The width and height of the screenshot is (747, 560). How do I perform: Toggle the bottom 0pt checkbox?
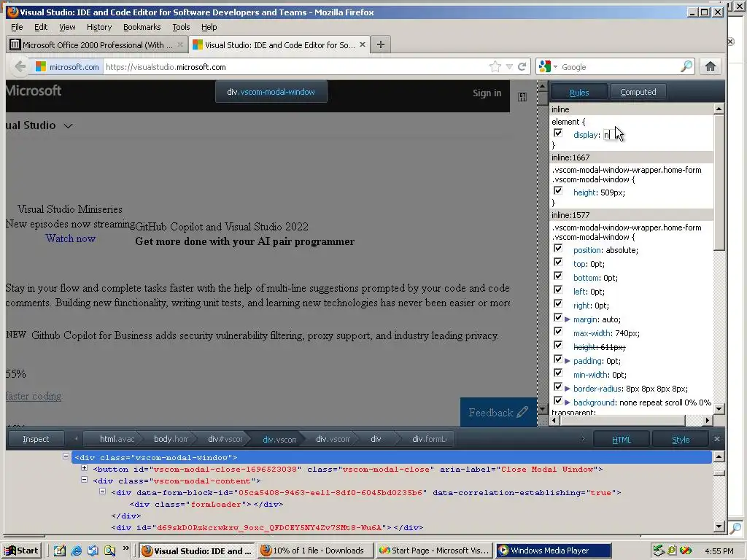[x=558, y=276]
